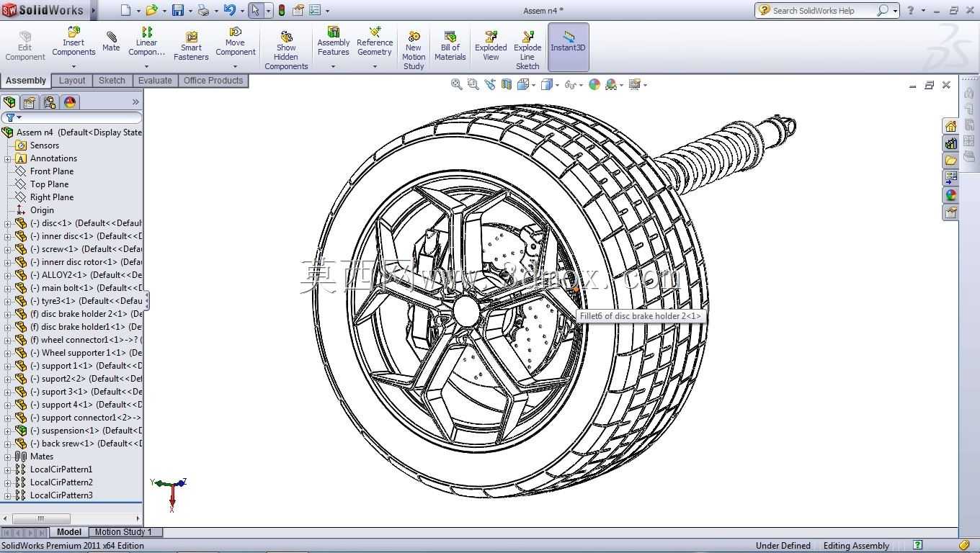
Task: Launch the Insert Components tool
Action: click(x=73, y=41)
